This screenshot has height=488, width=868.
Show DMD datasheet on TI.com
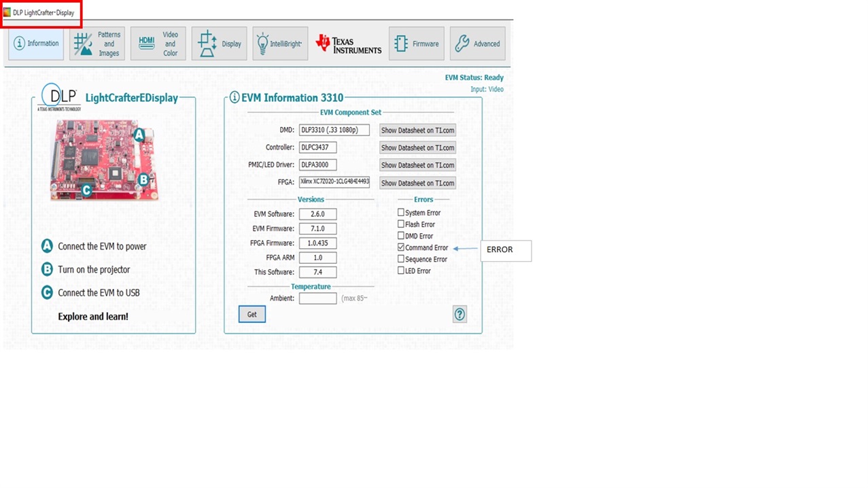[417, 130]
